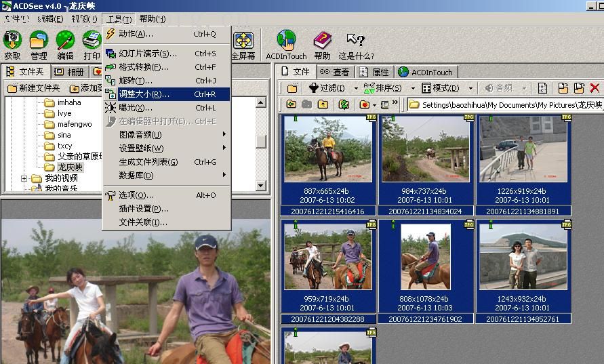604x364 pixels.
Task: Switch to the ACDInTouch tab
Action: tap(426, 72)
